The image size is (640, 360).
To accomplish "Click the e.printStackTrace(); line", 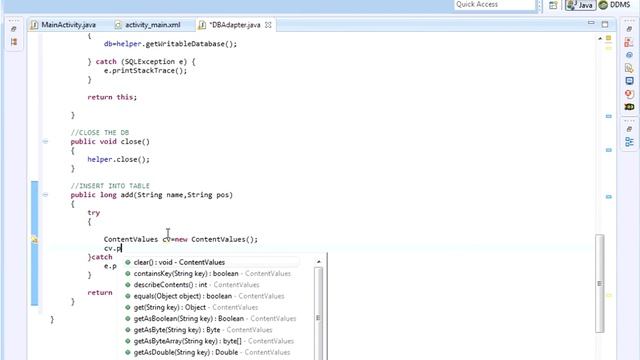I will point(145,70).
